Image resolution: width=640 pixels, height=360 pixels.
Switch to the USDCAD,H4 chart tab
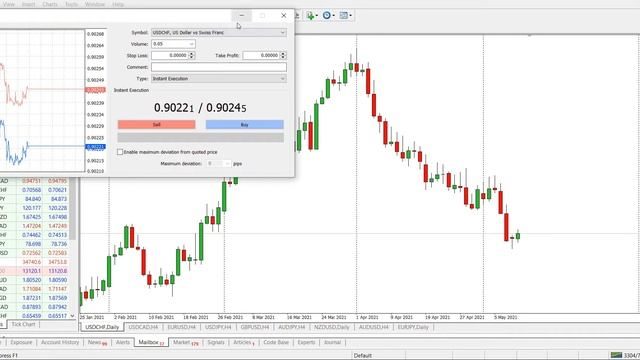(143, 327)
